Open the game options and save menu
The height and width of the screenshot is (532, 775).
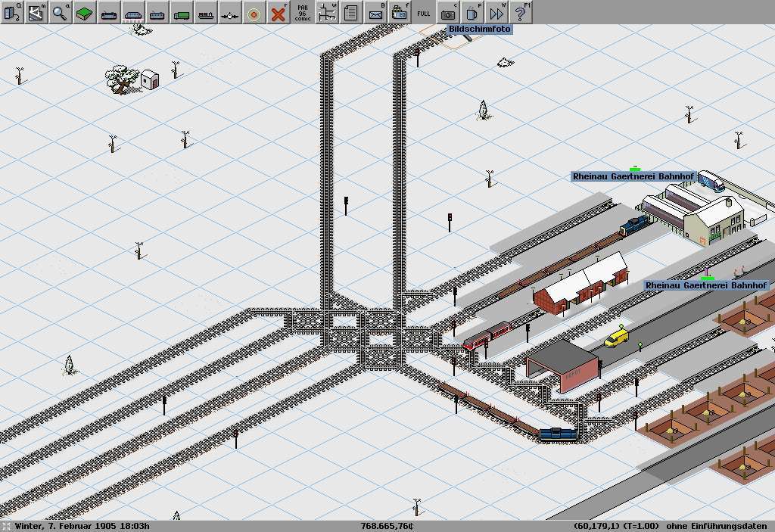coord(12,12)
